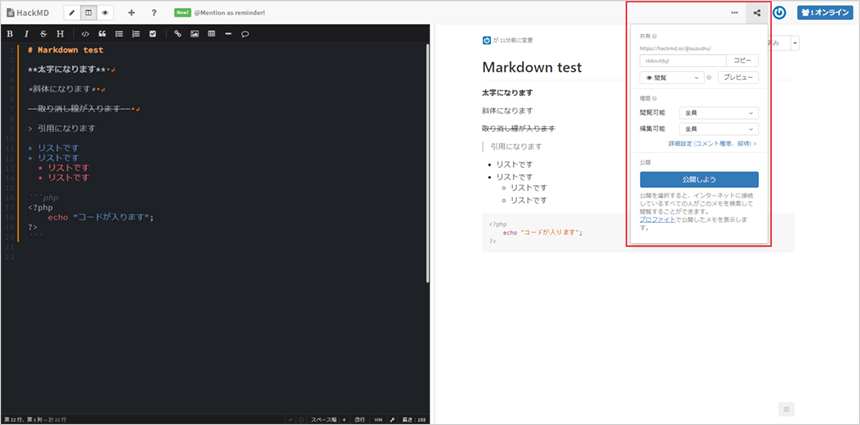Open the three-dots more options menu
The image size is (860, 425).
734,13
